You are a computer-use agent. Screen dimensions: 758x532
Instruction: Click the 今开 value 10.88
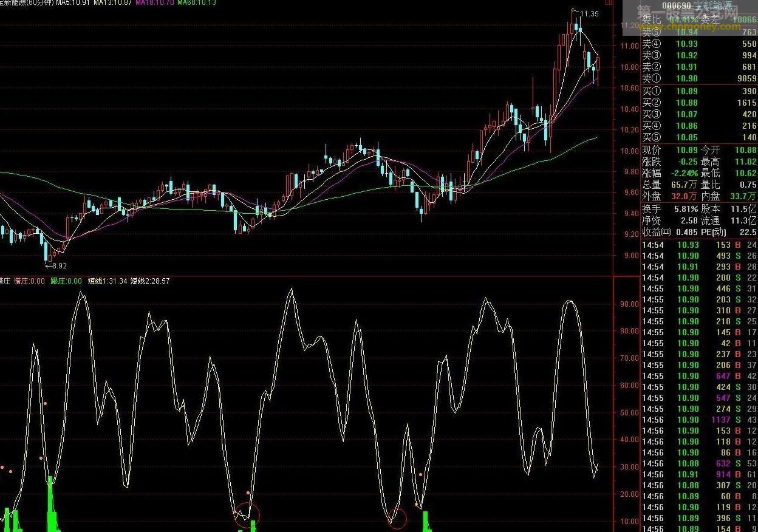point(746,150)
